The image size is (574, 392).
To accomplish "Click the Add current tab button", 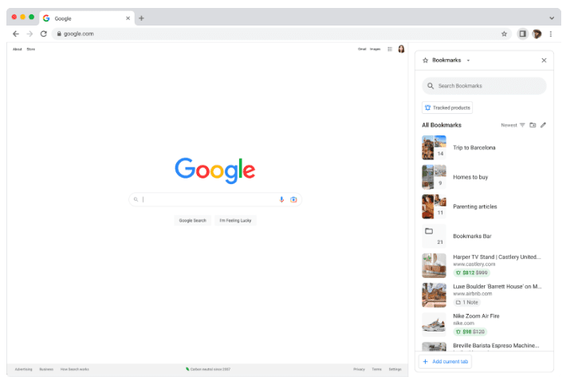I will (x=446, y=362).
